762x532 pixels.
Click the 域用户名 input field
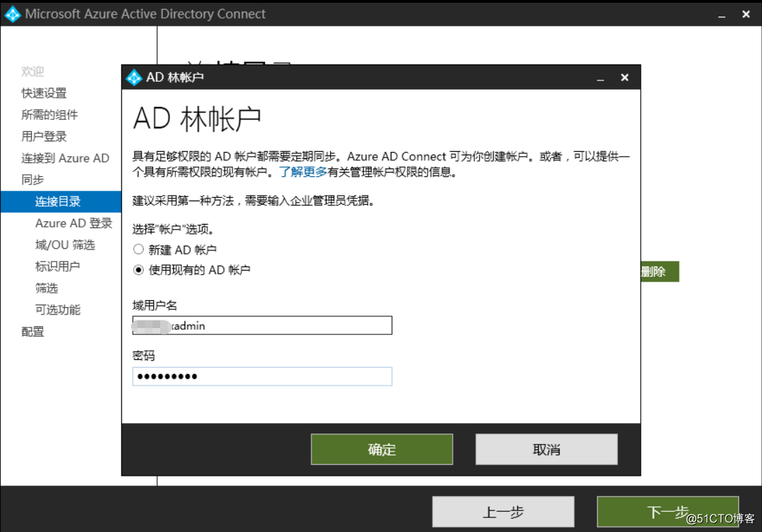pyautogui.click(x=262, y=325)
